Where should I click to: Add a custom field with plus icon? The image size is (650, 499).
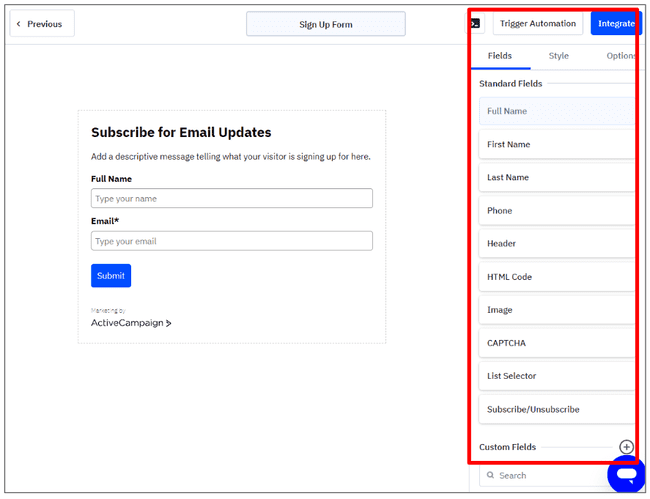tap(626, 447)
